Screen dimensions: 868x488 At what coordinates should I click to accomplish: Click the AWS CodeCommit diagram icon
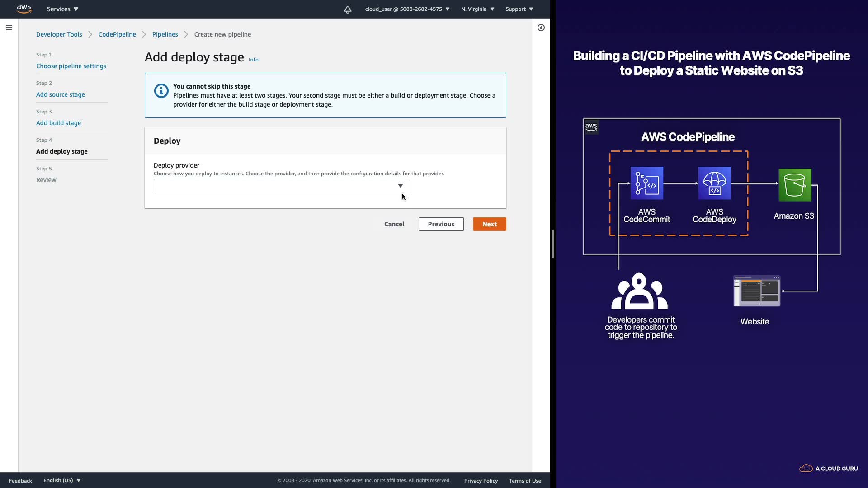[646, 183]
